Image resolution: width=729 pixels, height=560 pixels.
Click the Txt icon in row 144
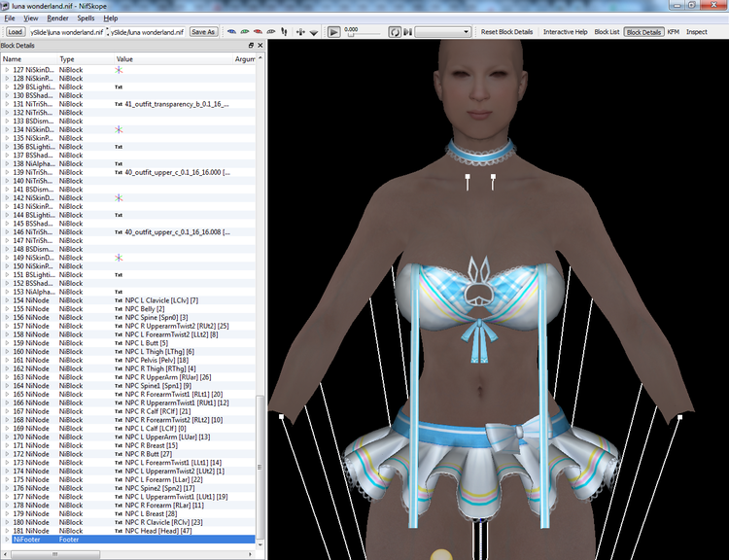pos(119,215)
